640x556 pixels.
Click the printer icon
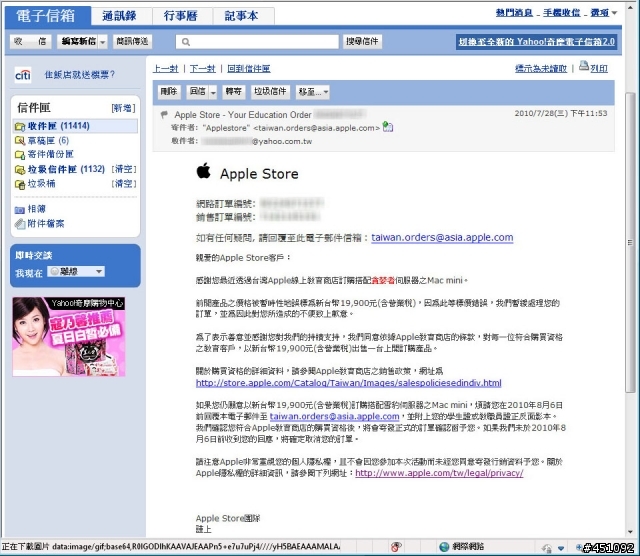click(584, 65)
